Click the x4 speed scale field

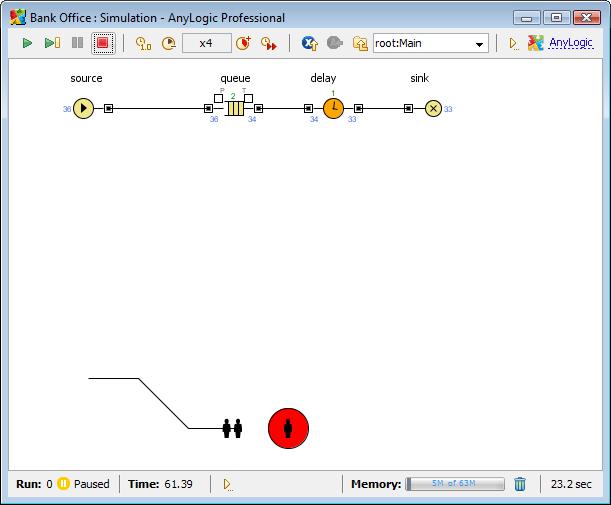207,43
